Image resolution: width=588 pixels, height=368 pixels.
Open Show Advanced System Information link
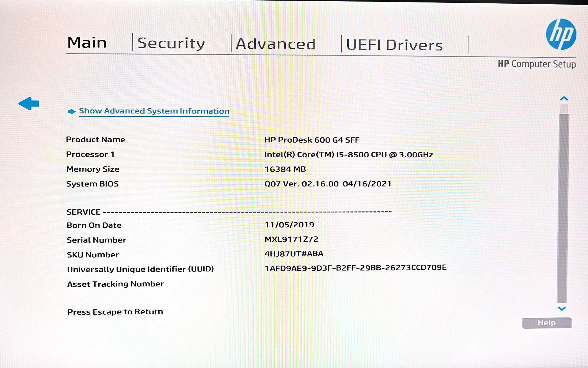click(x=154, y=111)
